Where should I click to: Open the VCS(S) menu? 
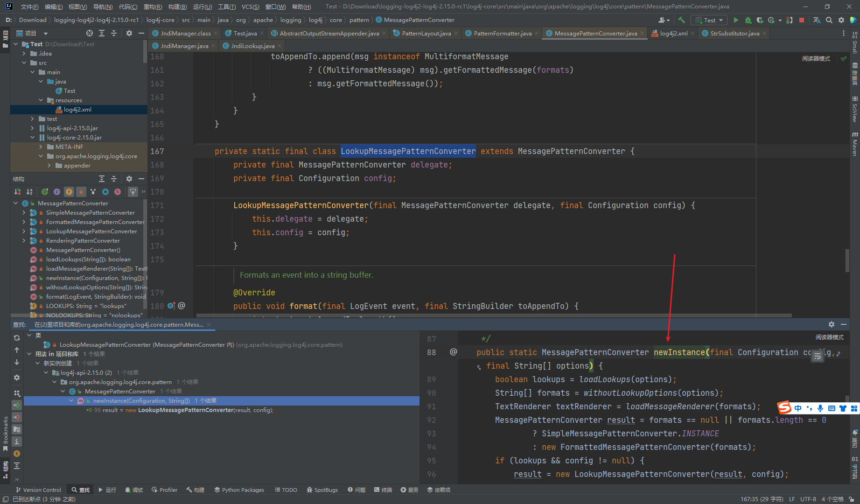click(x=250, y=7)
